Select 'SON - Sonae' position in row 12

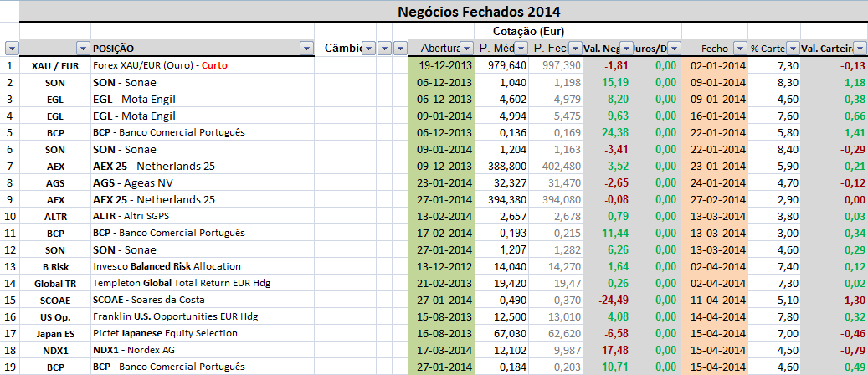click(203, 249)
